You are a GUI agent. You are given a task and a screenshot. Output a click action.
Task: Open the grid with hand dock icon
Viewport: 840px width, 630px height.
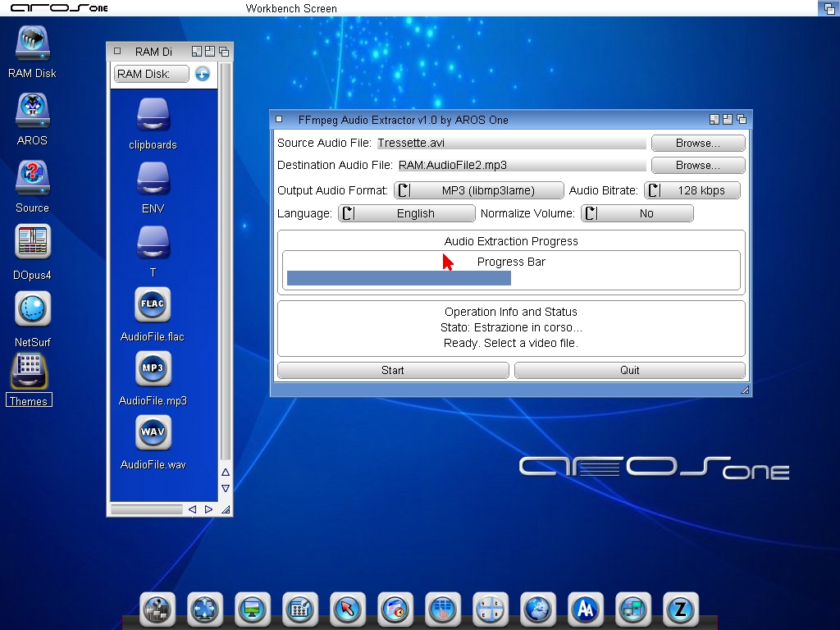(x=442, y=609)
